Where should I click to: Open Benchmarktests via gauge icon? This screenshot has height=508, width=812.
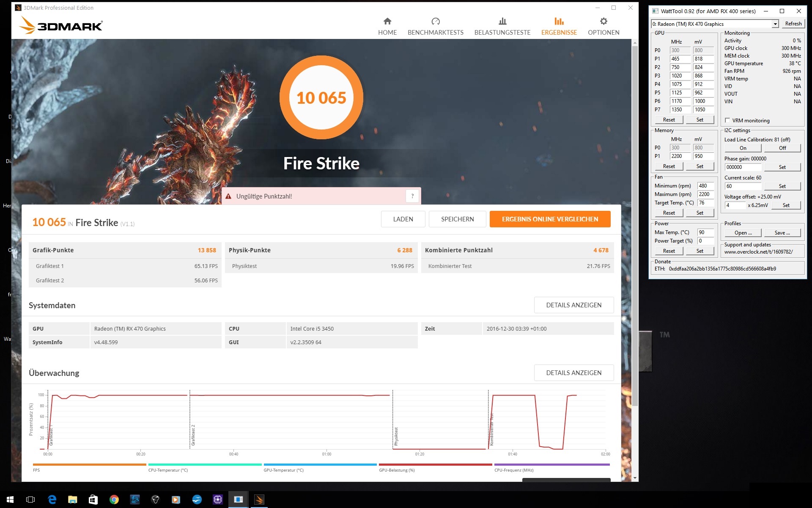pyautogui.click(x=435, y=22)
